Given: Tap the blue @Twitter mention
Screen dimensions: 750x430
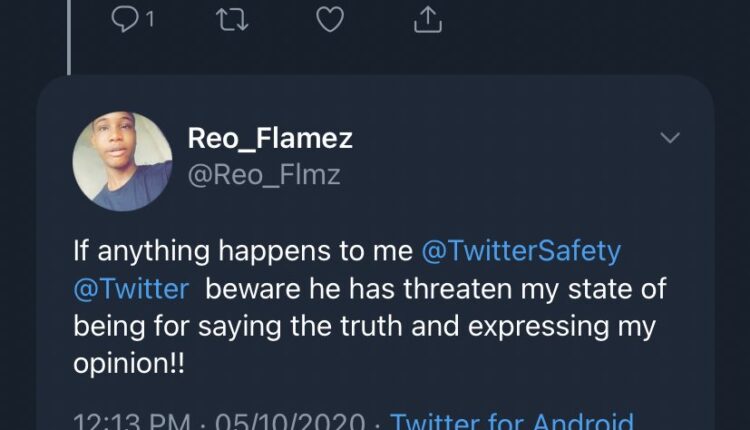Looking at the screenshot, I should (x=131, y=290).
